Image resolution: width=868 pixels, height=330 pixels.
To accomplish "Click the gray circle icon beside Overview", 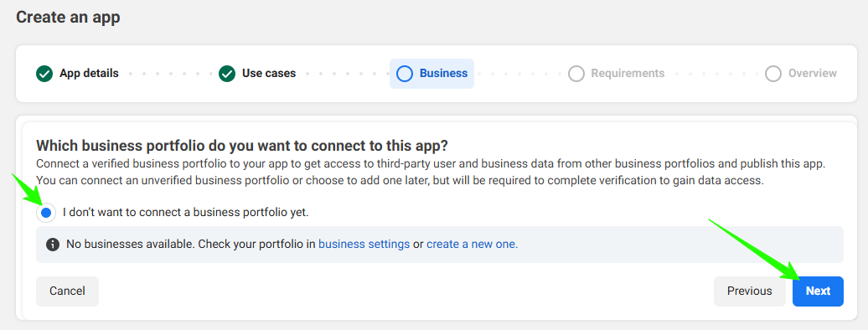I will pyautogui.click(x=772, y=74).
